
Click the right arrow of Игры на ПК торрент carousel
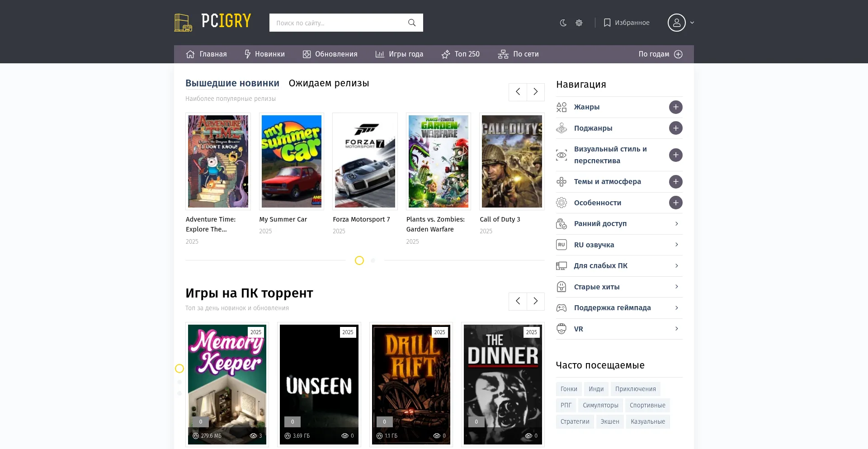[535, 301]
